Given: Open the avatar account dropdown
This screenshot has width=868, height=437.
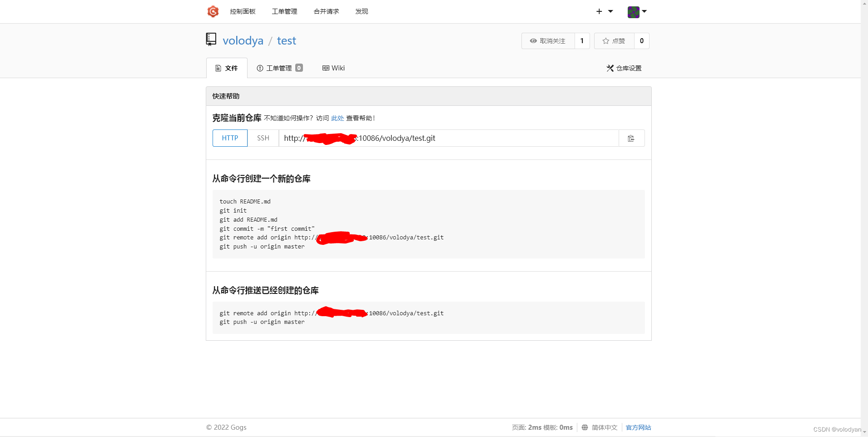Looking at the screenshot, I should click(x=637, y=12).
